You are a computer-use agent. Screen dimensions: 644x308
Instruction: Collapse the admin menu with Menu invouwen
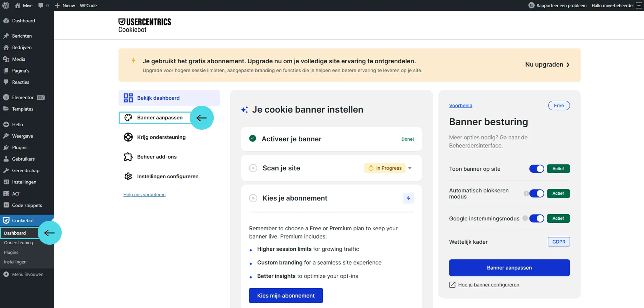pos(24,274)
